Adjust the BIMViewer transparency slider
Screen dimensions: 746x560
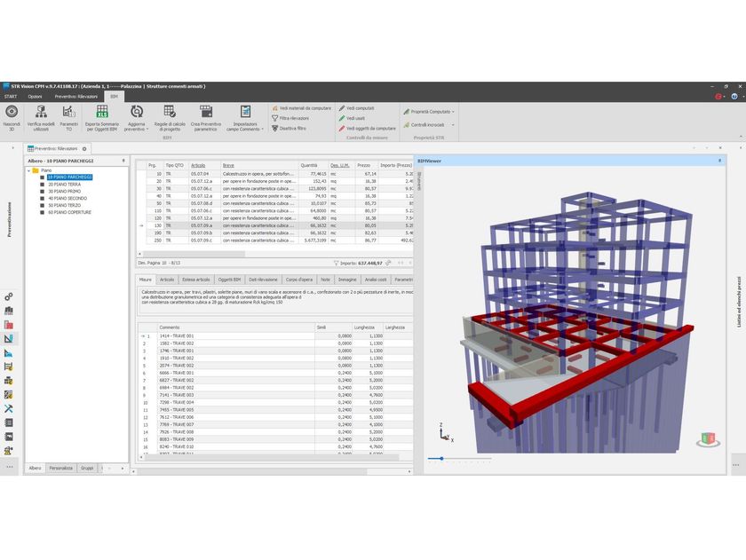coord(441,459)
